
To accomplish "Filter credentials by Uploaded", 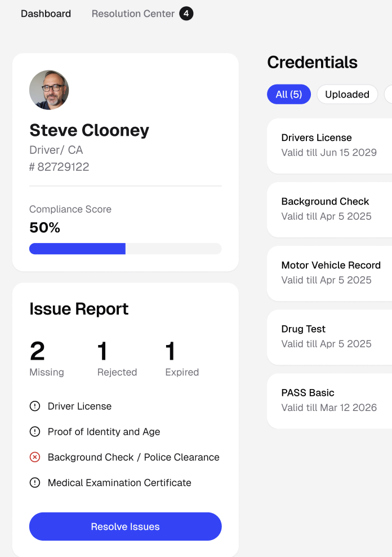I will 347,94.
